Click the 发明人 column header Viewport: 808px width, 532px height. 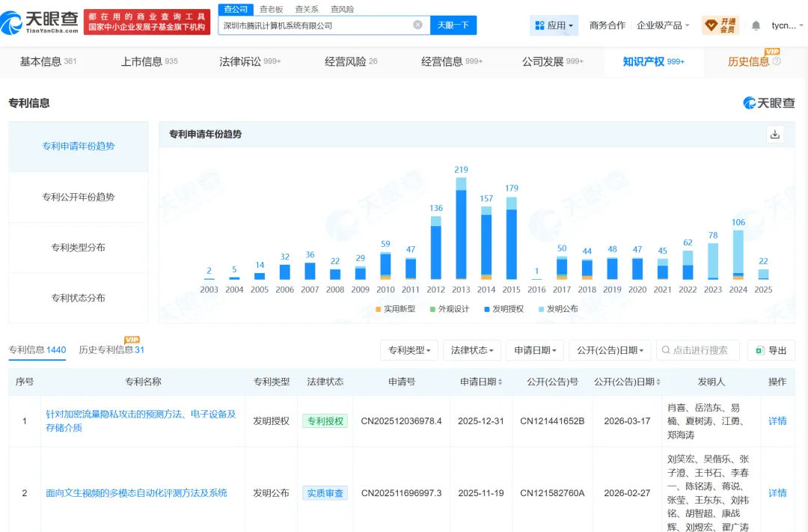pyautogui.click(x=711, y=382)
